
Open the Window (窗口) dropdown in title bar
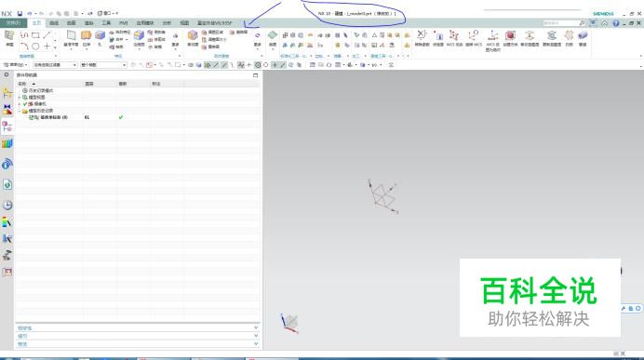pos(108,14)
